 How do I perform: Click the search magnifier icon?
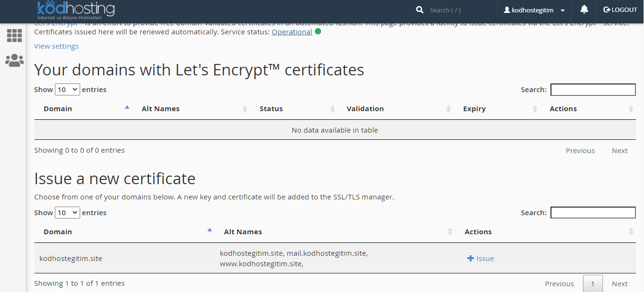pyautogui.click(x=420, y=10)
